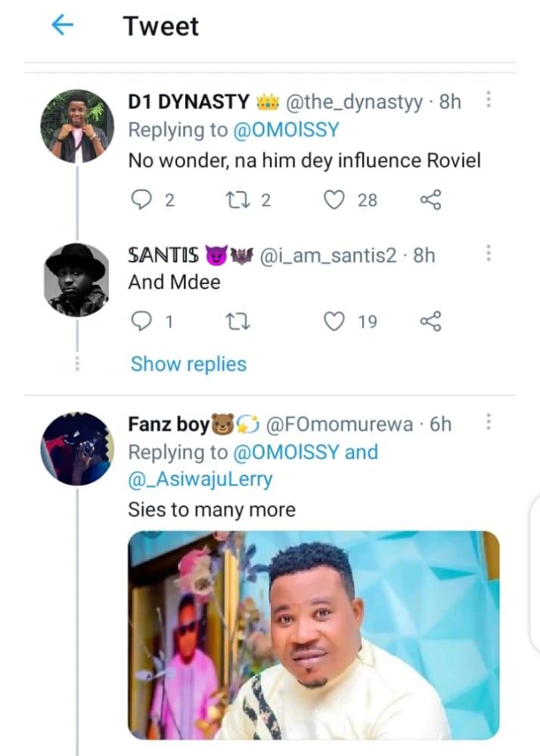The width and height of the screenshot is (540, 756).
Task: Open SANTIS's profile avatar
Action: tap(77, 280)
